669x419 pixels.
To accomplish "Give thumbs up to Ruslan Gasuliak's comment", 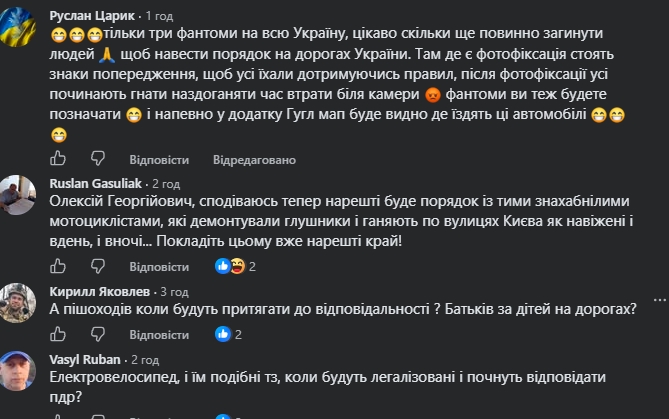I will point(58,266).
